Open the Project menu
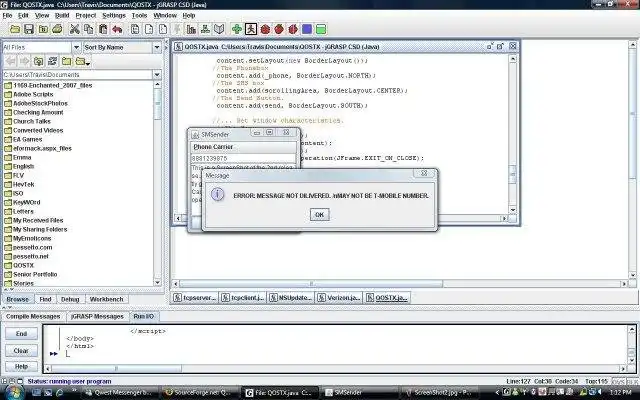 click(86, 15)
